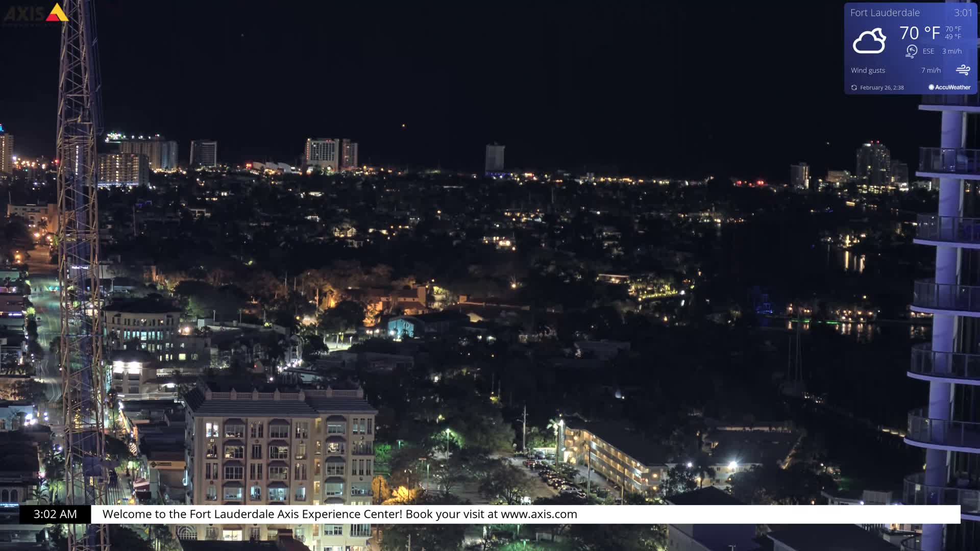Click the 3:01 time in the weather widget
This screenshot has width=980, height=551.
[963, 13]
